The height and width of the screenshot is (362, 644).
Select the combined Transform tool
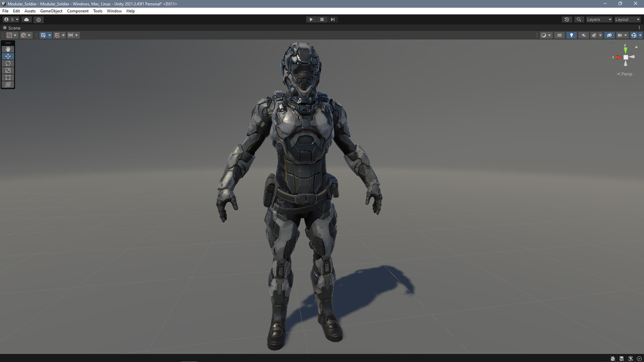(8, 84)
